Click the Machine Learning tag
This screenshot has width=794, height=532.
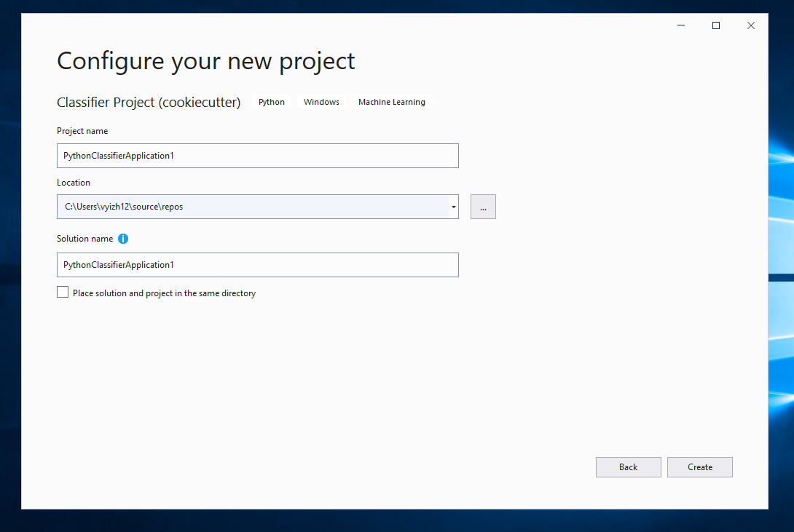(x=392, y=102)
